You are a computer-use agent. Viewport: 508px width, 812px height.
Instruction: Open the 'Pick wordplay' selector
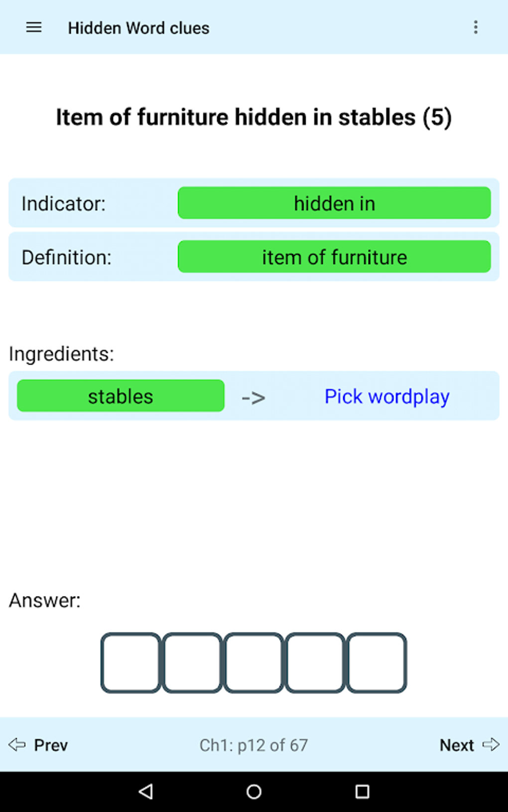pos(386,397)
